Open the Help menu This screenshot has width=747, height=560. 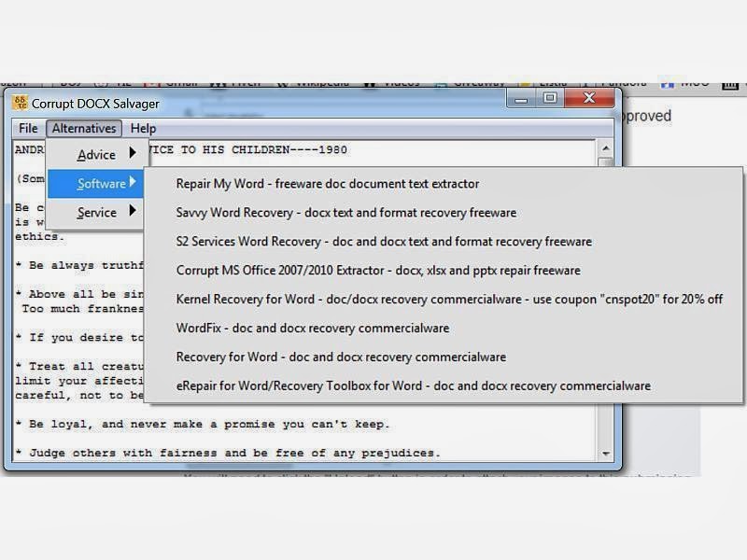(143, 128)
